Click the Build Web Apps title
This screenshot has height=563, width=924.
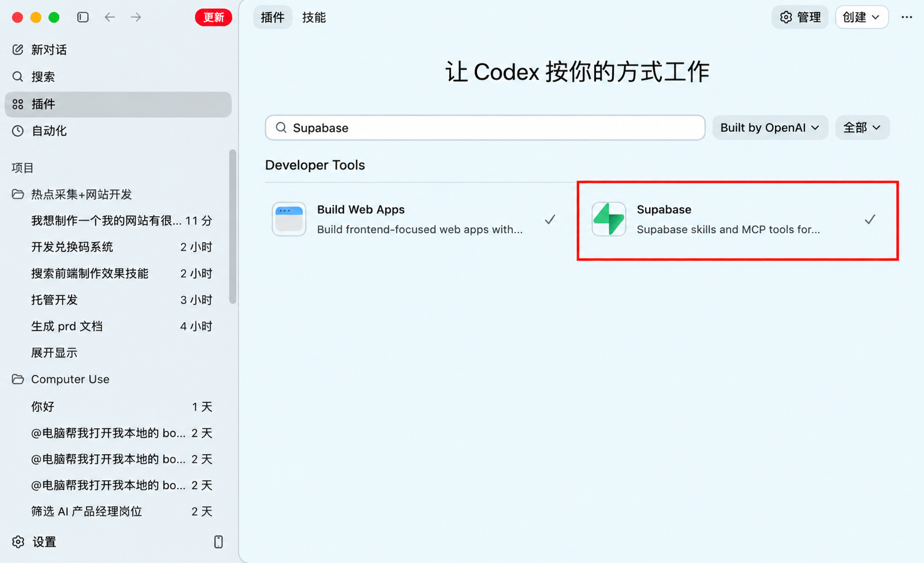(x=361, y=210)
